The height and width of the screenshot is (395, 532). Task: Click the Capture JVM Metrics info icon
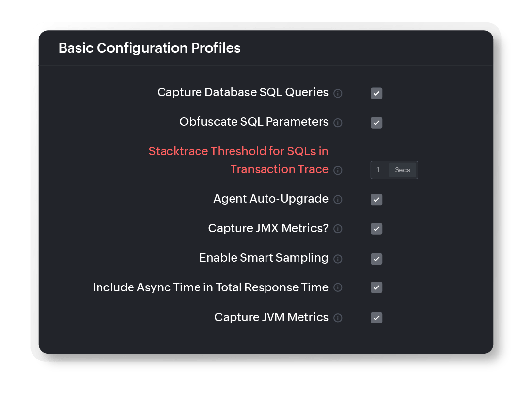coord(338,318)
